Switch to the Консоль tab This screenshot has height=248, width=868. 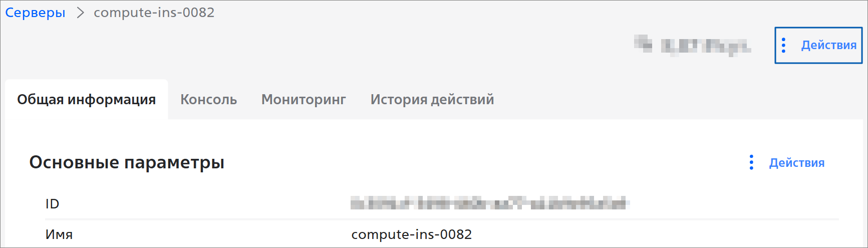(x=208, y=100)
